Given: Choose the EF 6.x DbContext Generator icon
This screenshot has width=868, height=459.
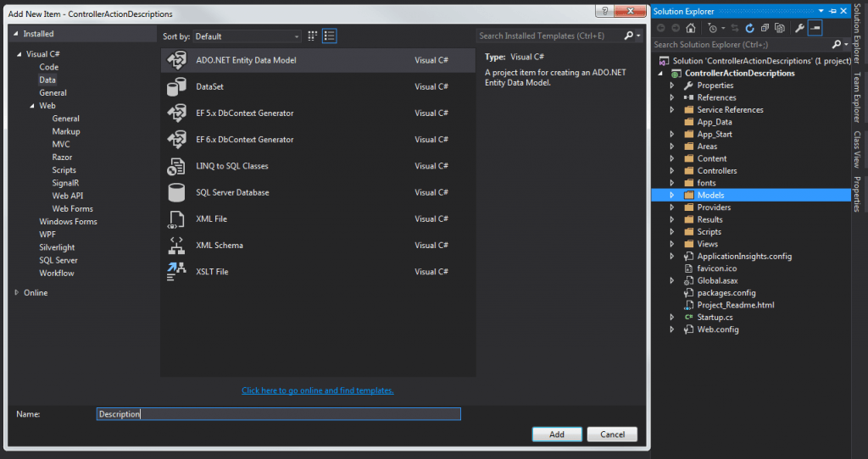Looking at the screenshot, I should [176, 140].
